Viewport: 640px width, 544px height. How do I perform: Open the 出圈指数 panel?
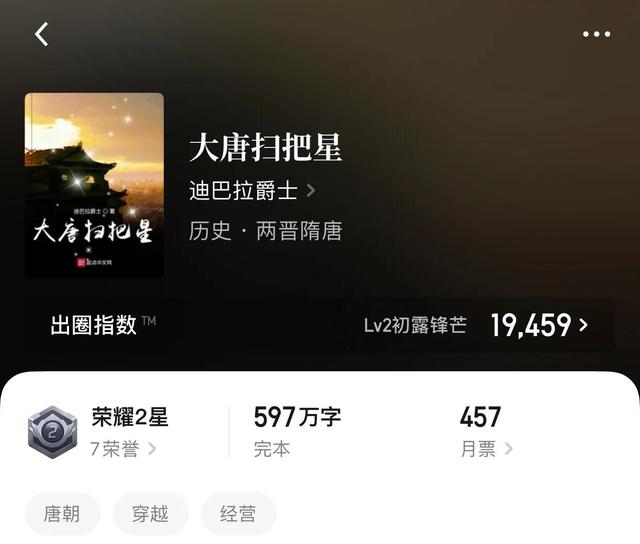(x=319, y=325)
